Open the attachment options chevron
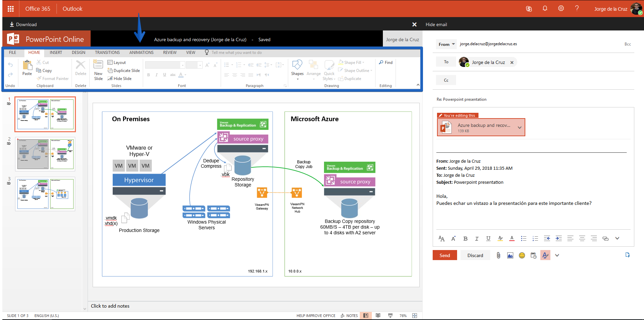 (519, 128)
